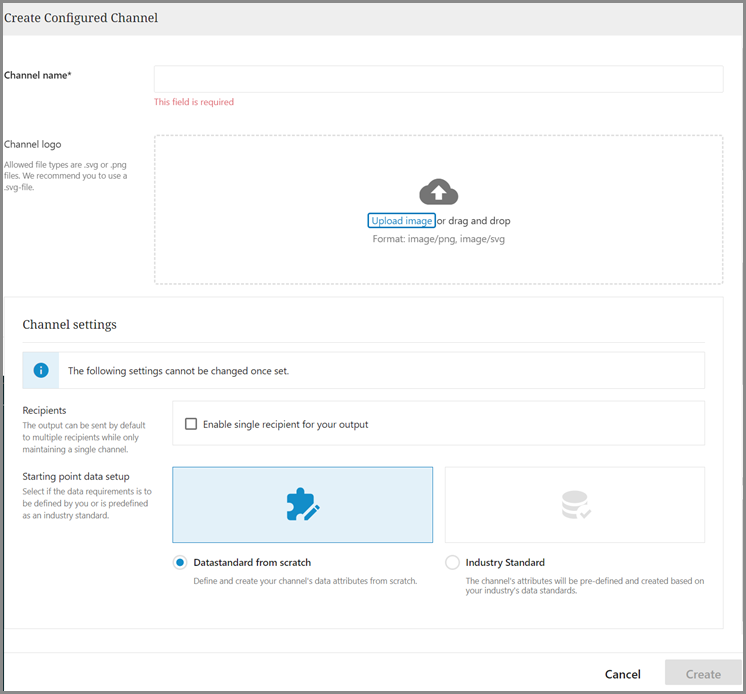This screenshot has height=694, width=746.
Task: Click the puzzle piece Datastandard icon
Action: 302,508
